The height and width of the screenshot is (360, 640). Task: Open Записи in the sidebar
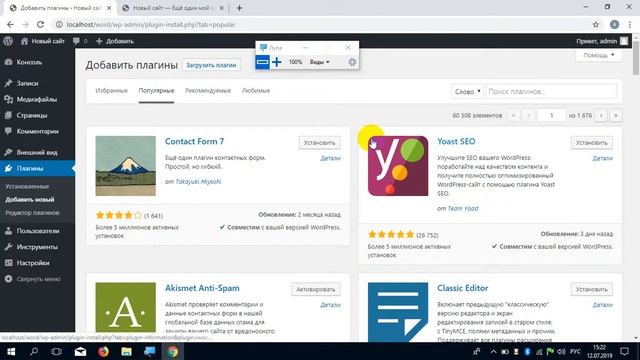coord(27,83)
